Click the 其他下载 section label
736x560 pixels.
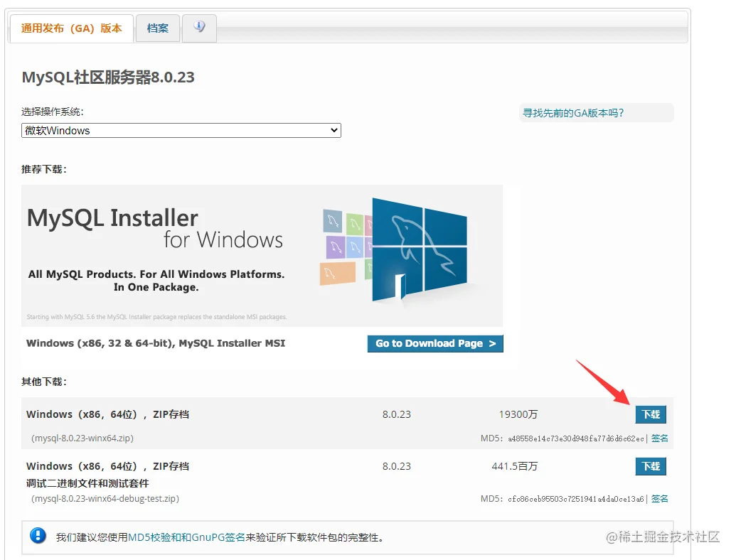coord(44,382)
